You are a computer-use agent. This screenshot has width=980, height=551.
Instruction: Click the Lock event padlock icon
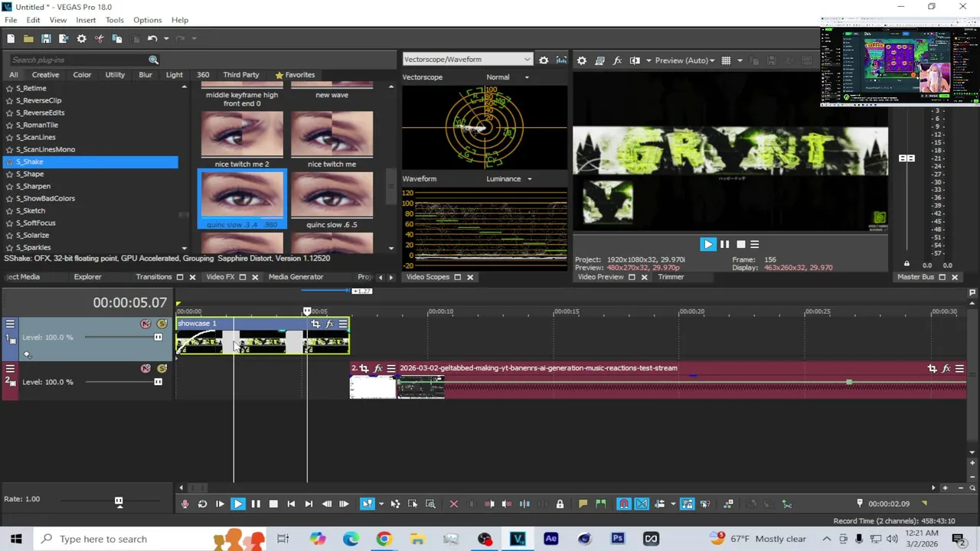[560, 504]
